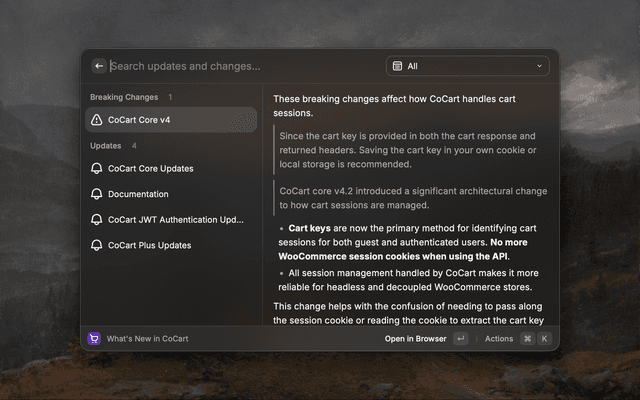Click Open in Browser
The height and width of the screenshot is (400, 640).
[415, 339]
